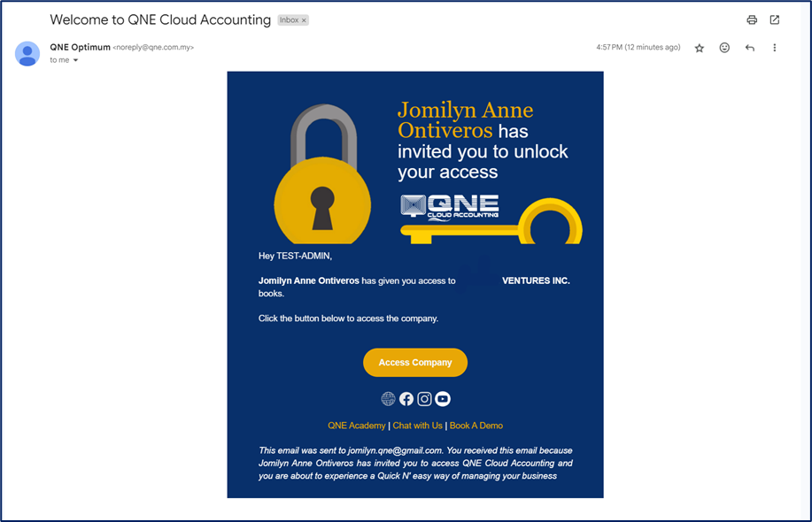
Task: Click the line "Click the button below to access the company."
Action: [348, 319]
